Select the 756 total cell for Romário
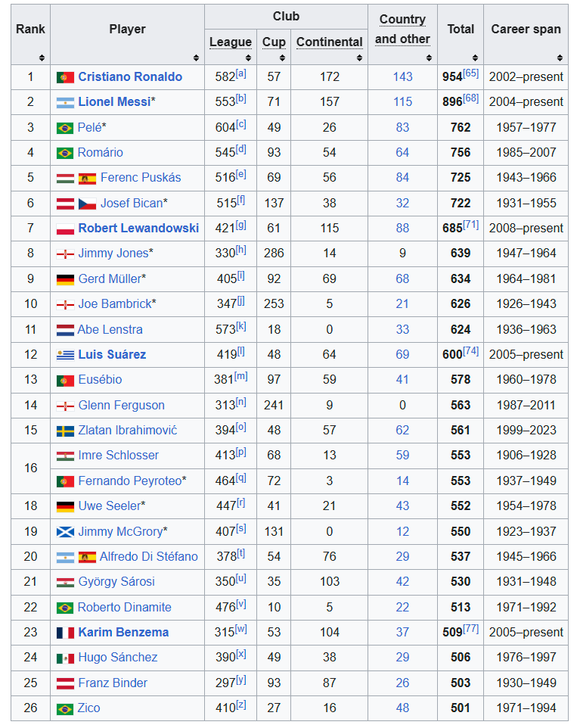Screen dimensions: 577x728 tap(461, 153)
